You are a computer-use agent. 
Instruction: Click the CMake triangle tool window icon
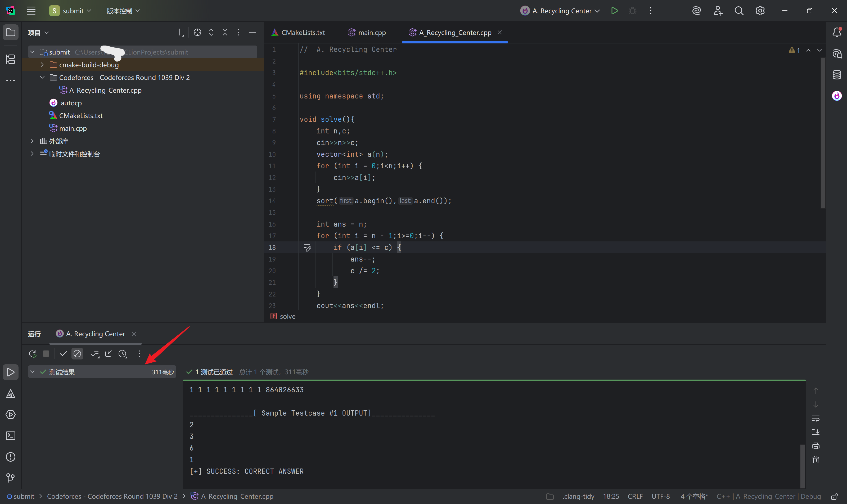pos(11,394)
